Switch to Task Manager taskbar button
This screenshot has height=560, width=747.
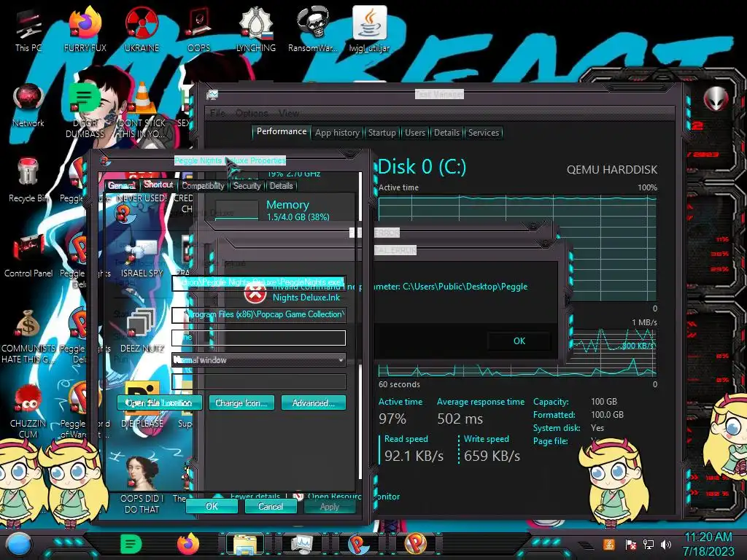pos(302,544)
